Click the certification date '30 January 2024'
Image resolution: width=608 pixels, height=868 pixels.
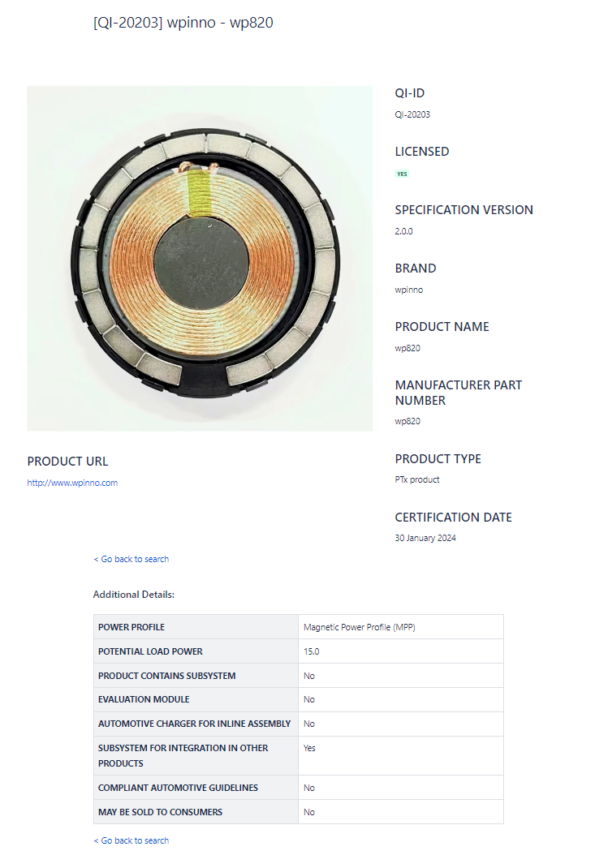(x=425, y=538)
